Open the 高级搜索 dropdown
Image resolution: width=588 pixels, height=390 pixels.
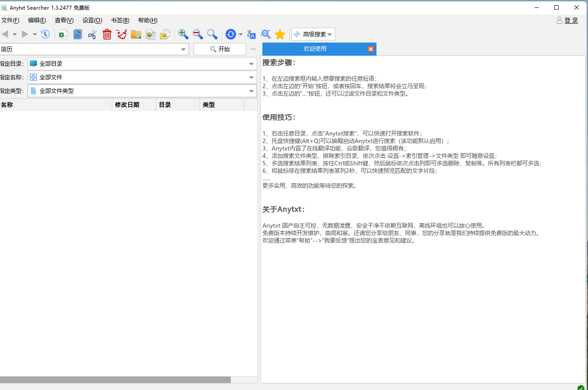point(313,34)
